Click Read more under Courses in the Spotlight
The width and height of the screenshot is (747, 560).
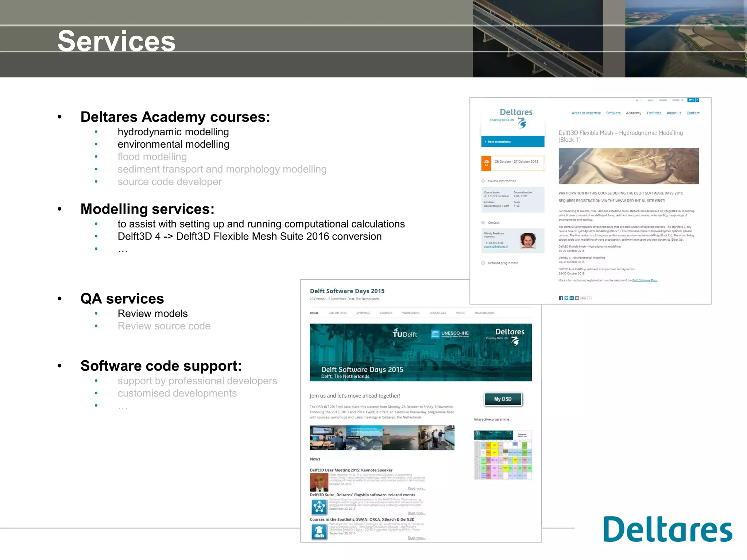click(417, 538)
